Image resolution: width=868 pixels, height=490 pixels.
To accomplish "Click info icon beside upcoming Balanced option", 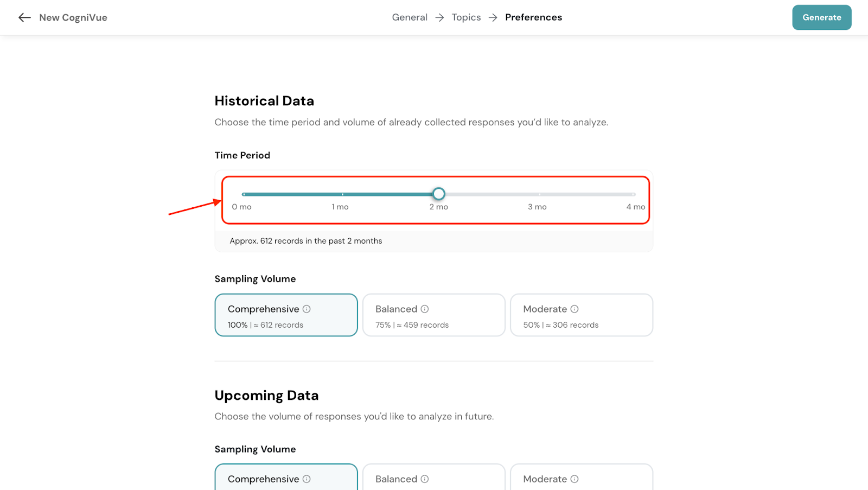I will tap(425, 479).
